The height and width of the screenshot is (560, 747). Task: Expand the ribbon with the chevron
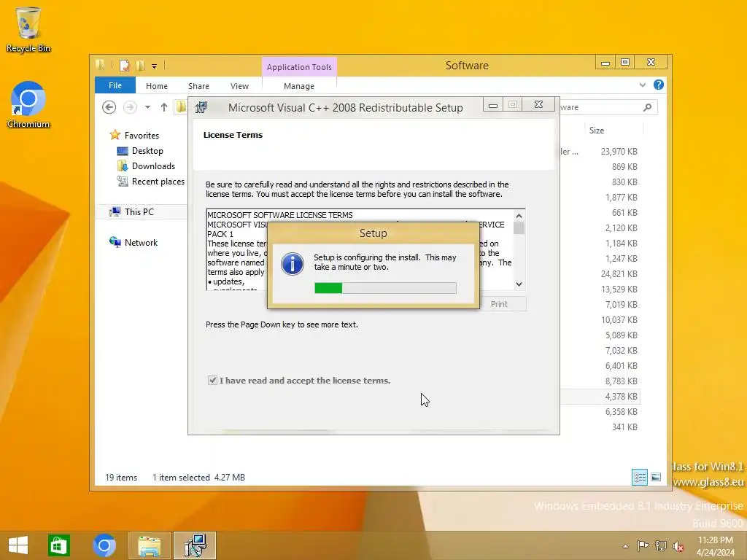(x=643, y=85)
